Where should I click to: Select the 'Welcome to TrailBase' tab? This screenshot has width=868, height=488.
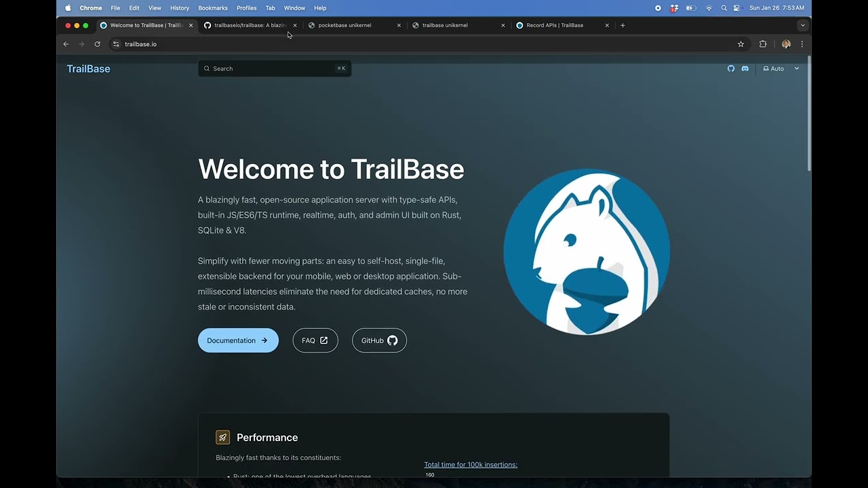pyautogui.click(x=146, y=25)
